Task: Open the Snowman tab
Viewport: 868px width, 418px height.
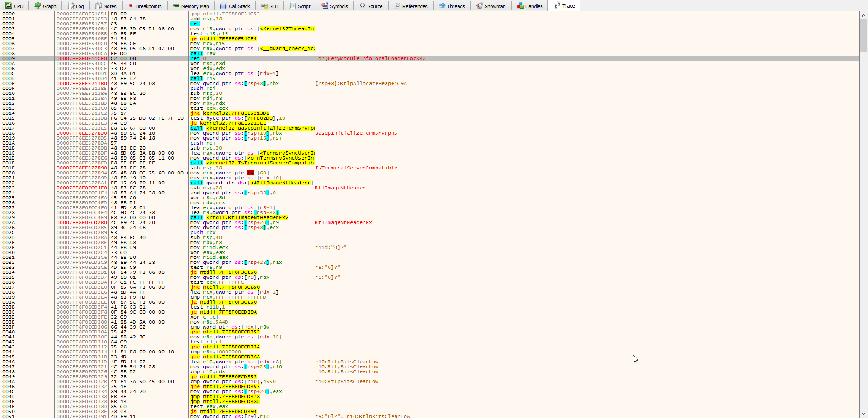Action: (491, 6)
